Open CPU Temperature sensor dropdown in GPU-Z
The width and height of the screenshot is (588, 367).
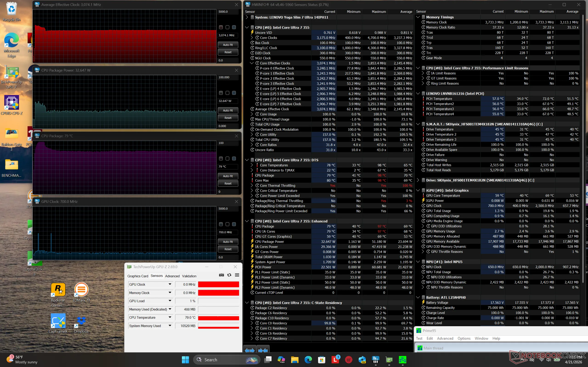[x=170, y=317]
